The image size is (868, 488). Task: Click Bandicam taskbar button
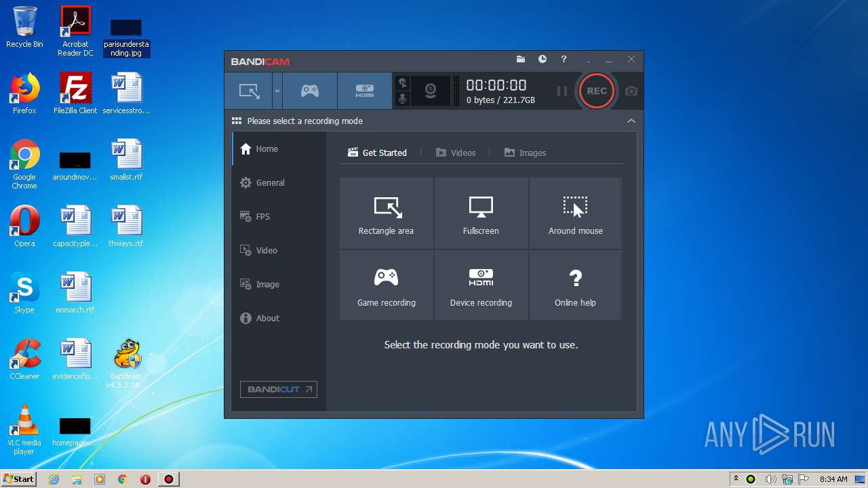click(x=169, y=479)
